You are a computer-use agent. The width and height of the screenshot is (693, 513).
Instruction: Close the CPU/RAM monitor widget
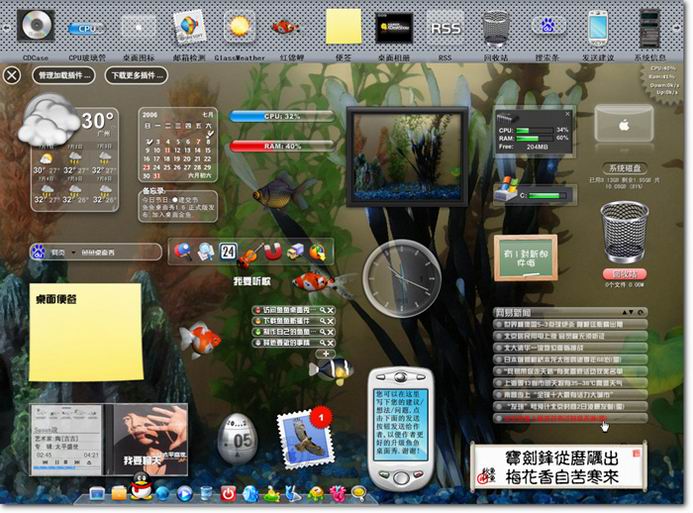click(567, 114)
